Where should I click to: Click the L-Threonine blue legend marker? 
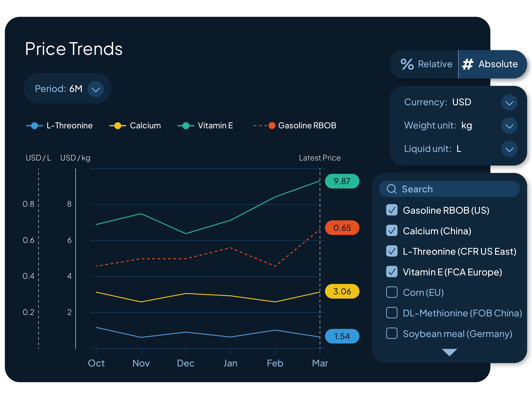pos(35,126)
